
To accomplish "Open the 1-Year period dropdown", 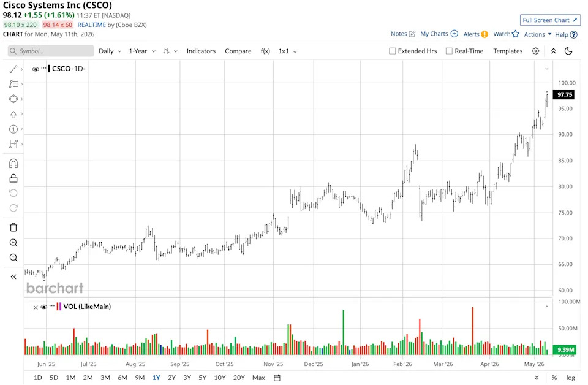I will 141,51.
